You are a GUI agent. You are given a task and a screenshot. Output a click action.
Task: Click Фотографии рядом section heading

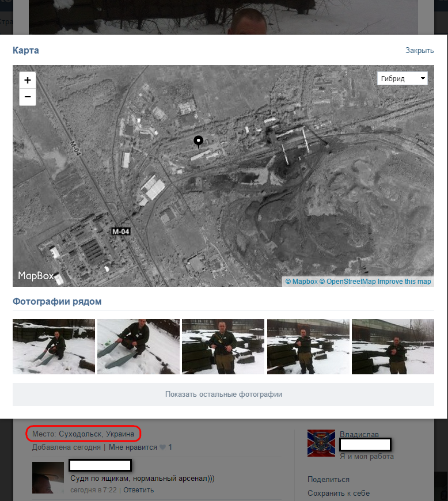click(x=57, y=301)
